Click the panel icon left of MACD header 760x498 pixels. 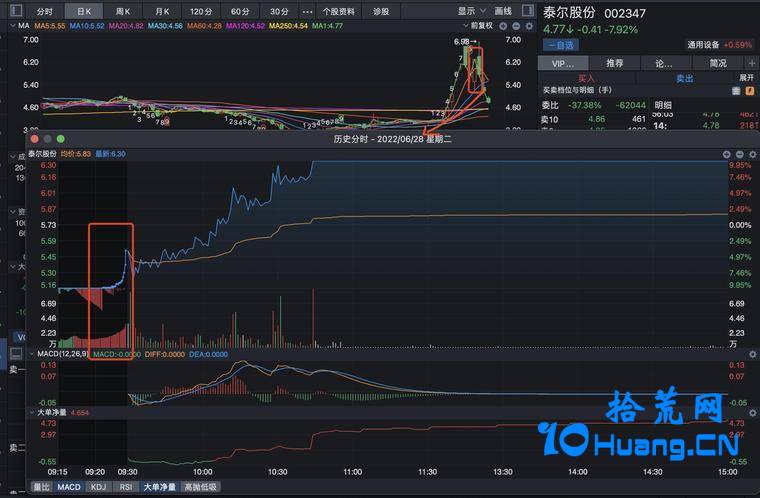[16, 353]
